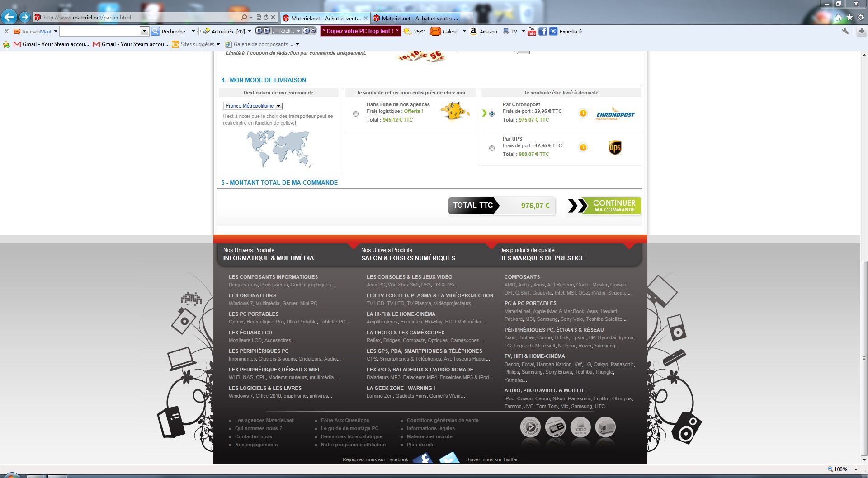
Task: Click the footer Facebook logo
Action: (x=423, y=458)
